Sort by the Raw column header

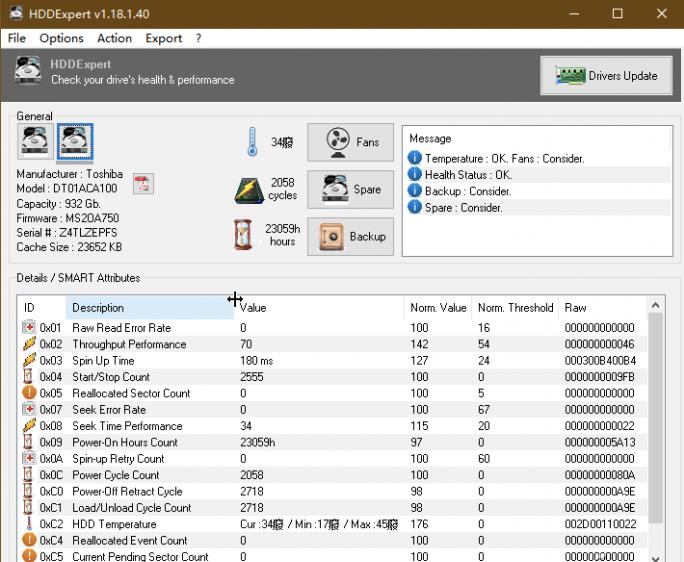[x=603, y=308]
